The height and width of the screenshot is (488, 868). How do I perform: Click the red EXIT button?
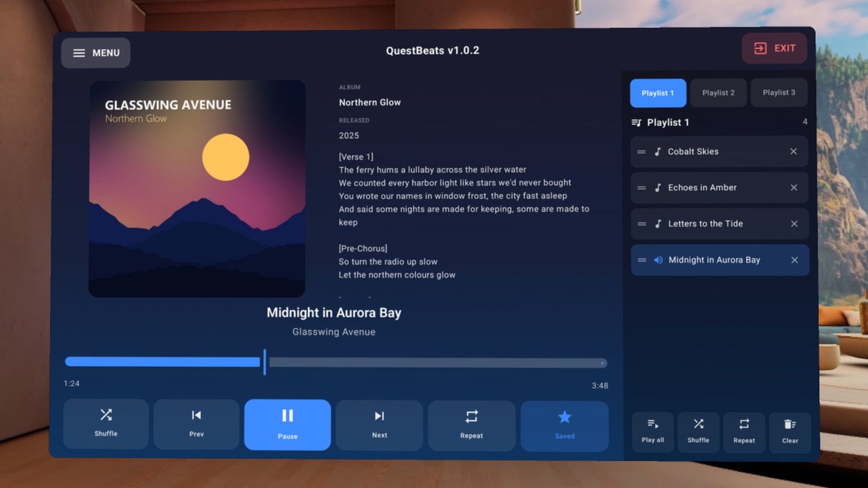[774, 48]
